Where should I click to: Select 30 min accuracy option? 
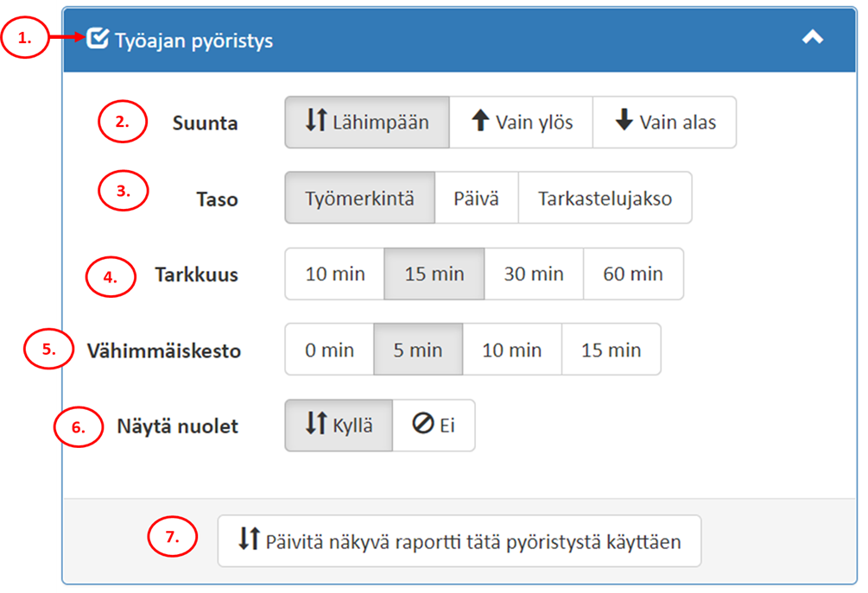coord(534,274)
